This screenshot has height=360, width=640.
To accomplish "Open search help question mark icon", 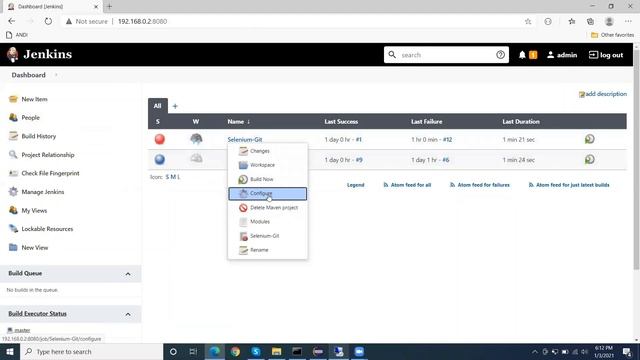I will point(500,55).
